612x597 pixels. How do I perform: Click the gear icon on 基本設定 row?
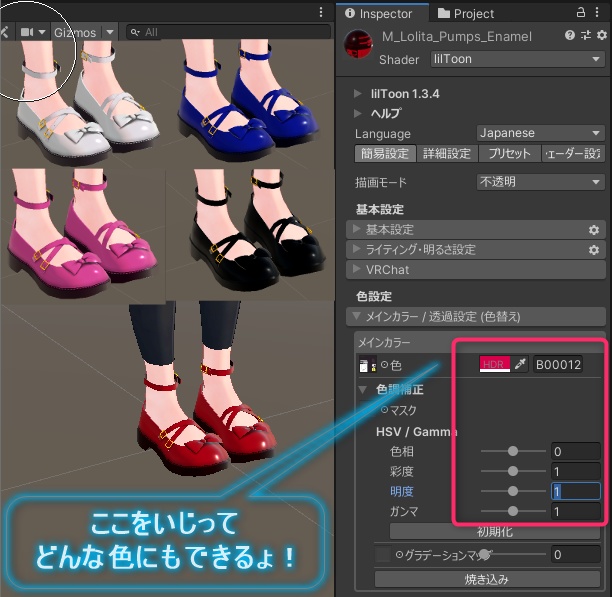point(594,230)
